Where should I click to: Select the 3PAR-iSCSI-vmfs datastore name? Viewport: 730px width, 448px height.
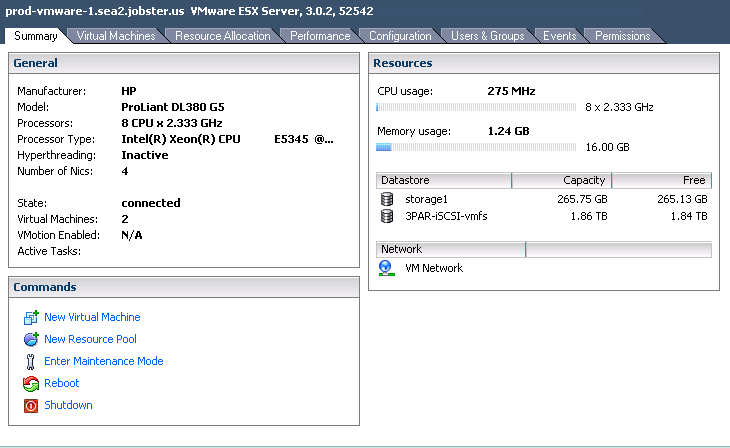pos(446,216)
